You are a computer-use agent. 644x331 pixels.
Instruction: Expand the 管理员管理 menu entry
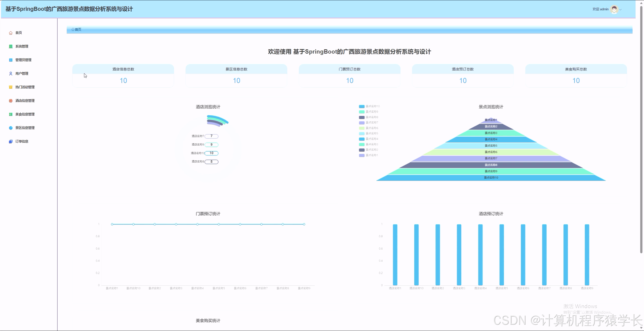coord(23,60)
